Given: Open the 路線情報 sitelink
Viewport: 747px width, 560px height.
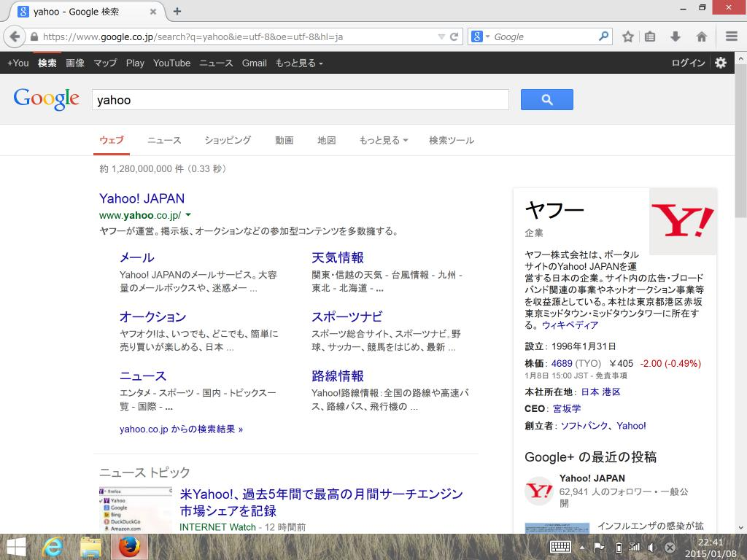Looking at the screenshot, I should click(337, 376).
